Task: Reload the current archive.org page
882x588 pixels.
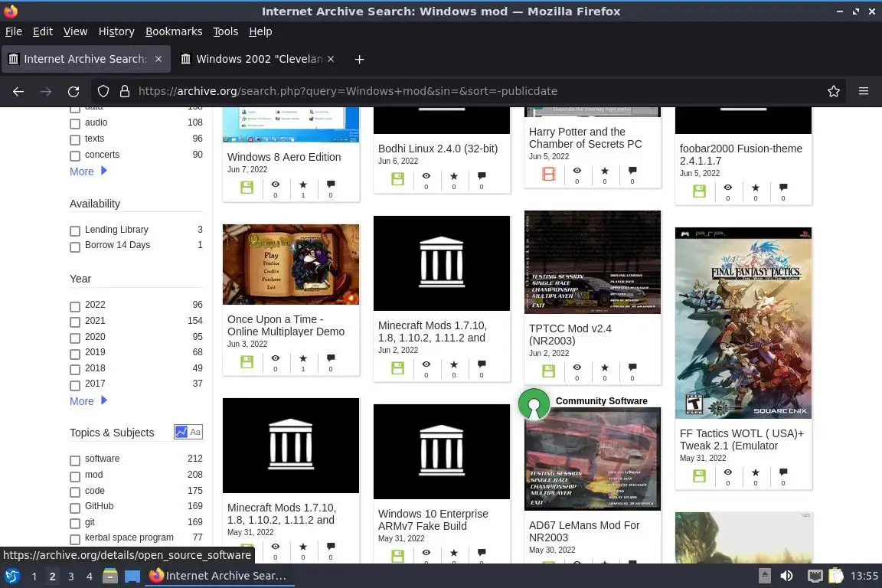Action: [x=73, y=91]
